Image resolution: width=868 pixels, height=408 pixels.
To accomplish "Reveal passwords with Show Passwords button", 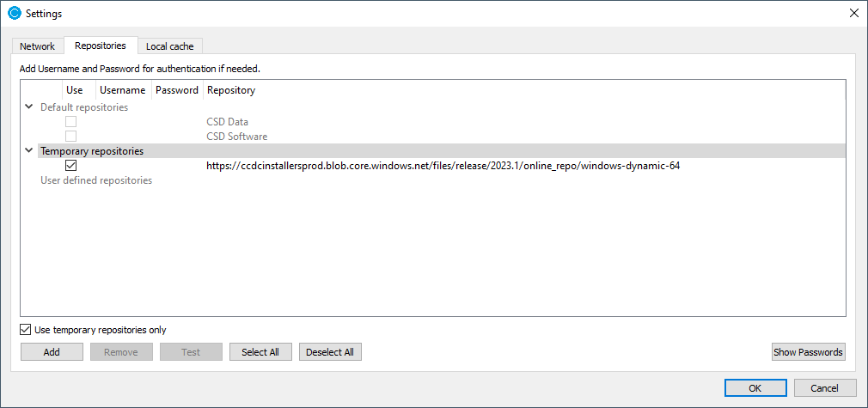I will (808, 352).
